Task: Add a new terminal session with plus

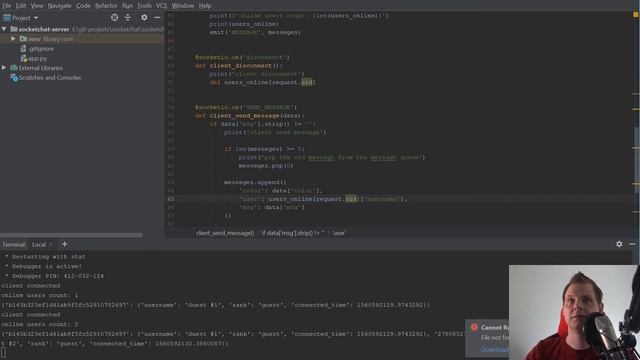Action: 64,244
